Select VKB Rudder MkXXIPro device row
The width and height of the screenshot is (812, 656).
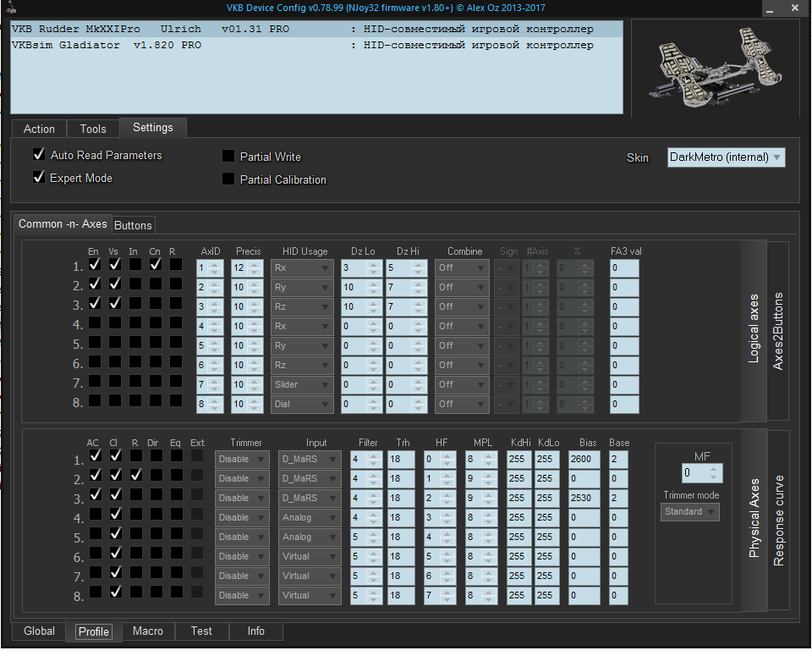pyautogui.click(x=316, y=29)
